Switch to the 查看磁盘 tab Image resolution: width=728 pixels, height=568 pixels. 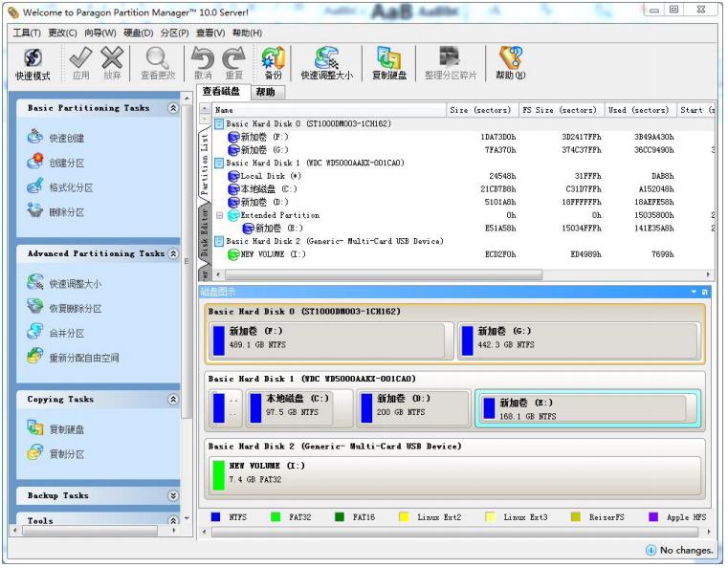[x=222, y=92]
